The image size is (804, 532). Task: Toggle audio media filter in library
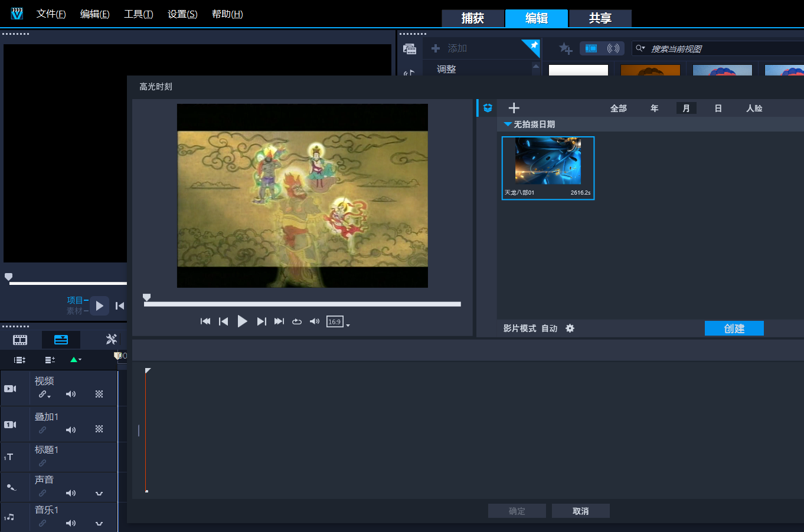pyautogui.click(x=613, y=48)
